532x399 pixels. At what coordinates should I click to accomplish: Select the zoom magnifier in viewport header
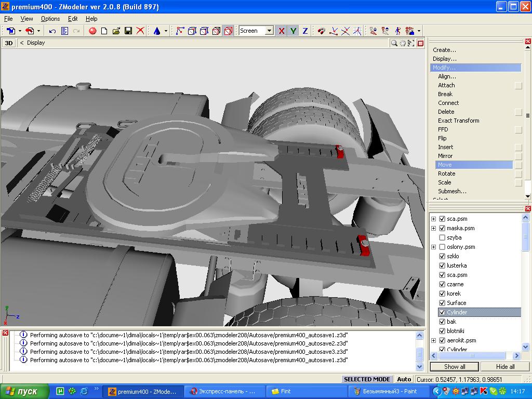(394, 43)
